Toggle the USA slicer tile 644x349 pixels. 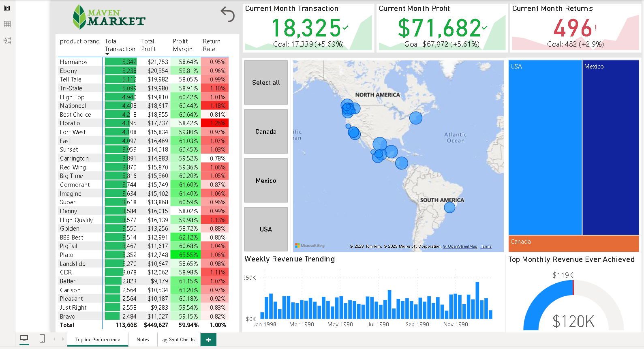(x=266, y=229)
